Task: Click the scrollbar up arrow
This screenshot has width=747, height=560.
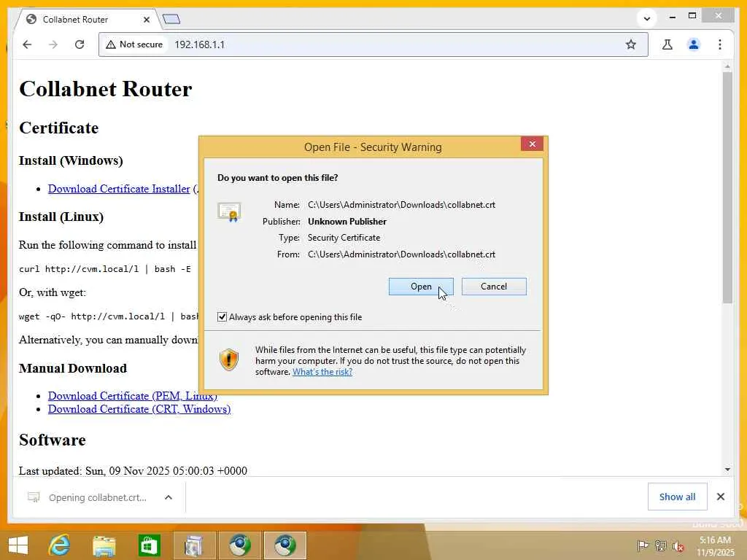Action: [727, 66]
